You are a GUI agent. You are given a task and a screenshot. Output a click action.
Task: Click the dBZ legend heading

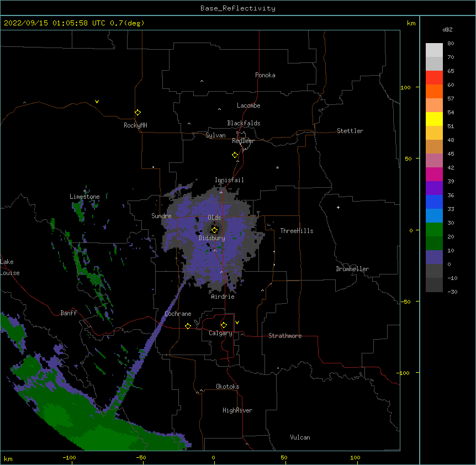[x=447, y=30]
